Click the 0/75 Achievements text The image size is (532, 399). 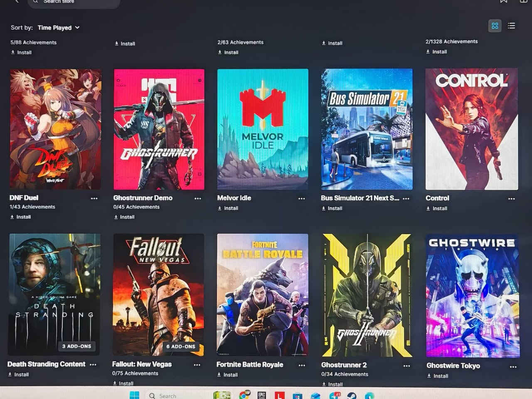[135, 373]
